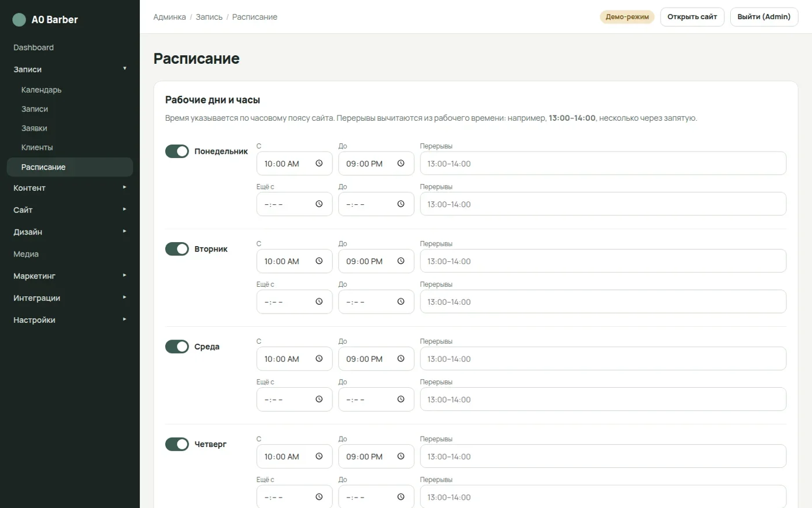Open Calendar in the sidebar
812x508 pixels.
(41, 90)
